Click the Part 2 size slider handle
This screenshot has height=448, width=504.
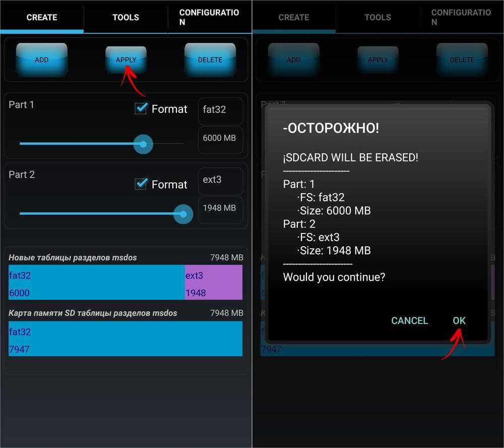(x=183, y=214)
